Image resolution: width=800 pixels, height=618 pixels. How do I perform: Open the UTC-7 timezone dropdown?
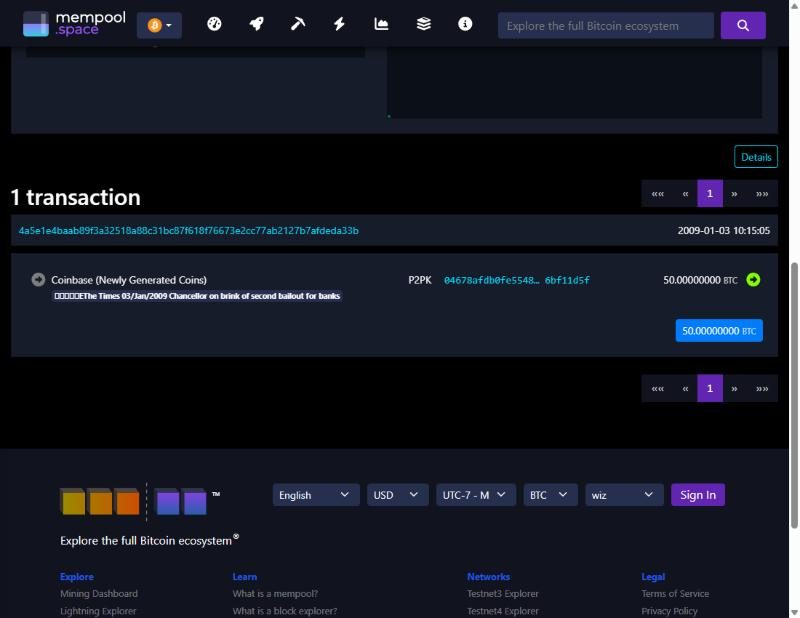[476, 495]
